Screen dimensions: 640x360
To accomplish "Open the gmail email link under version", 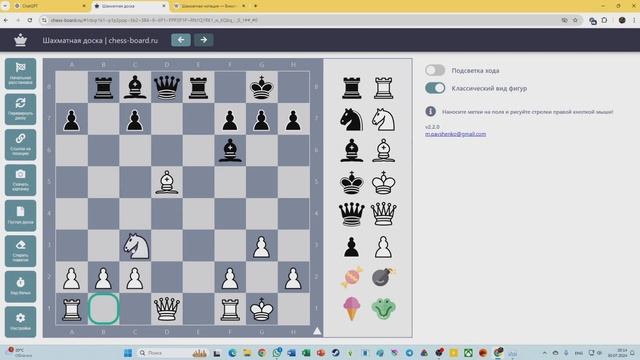I will (456, 134).
